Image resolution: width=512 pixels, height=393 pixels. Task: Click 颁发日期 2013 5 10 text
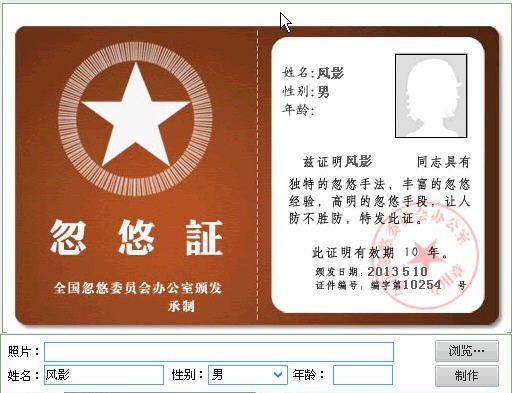[x=371, y=271]
